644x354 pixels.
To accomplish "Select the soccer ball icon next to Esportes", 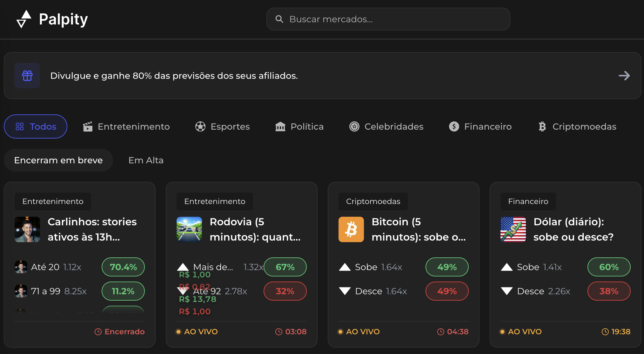I will [x=200, y=126].
